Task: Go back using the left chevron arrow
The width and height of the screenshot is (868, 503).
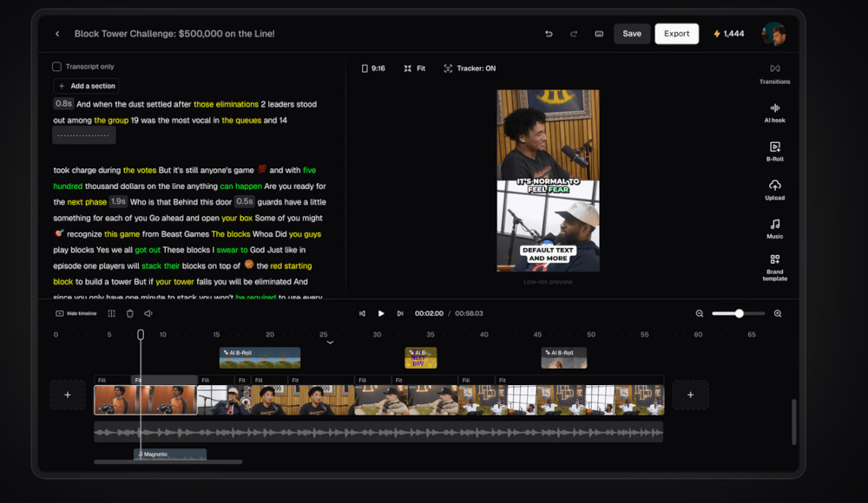Action: point(57,34)
